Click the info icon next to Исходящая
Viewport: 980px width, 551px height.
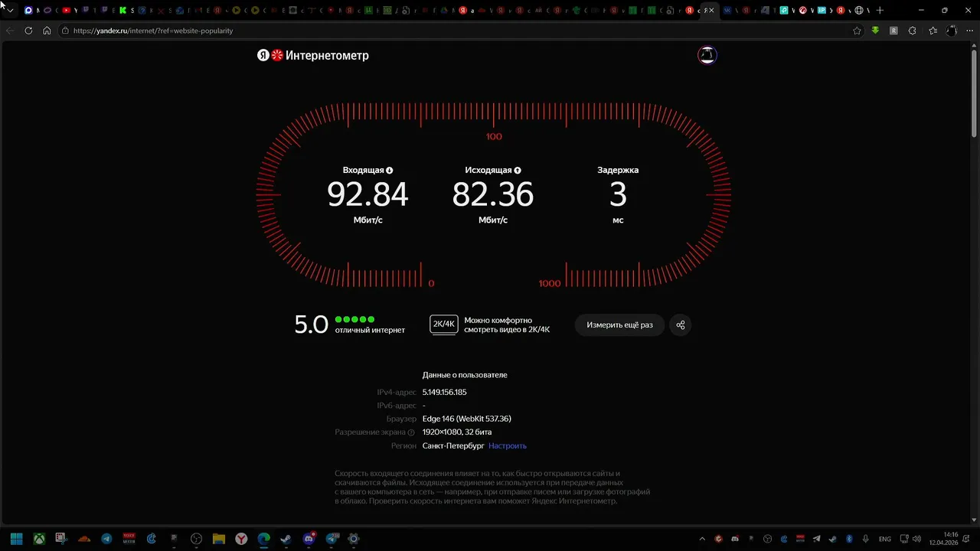518,171
